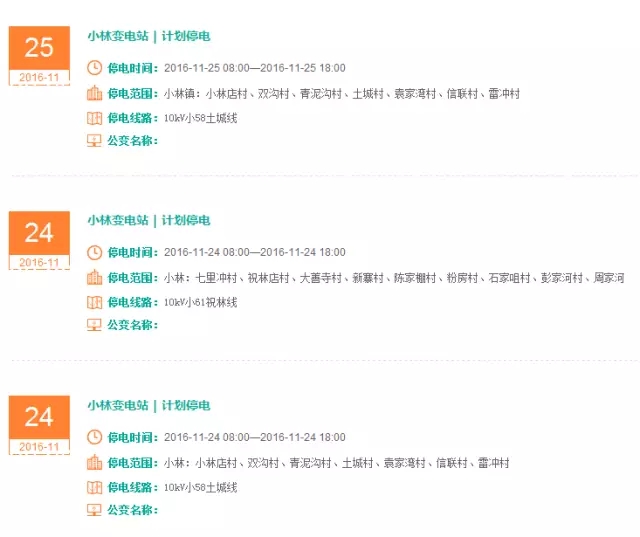Viewport: 640px width, 537px height.
Task: Click the clock icon in the last entry
Action: (94, 437)
